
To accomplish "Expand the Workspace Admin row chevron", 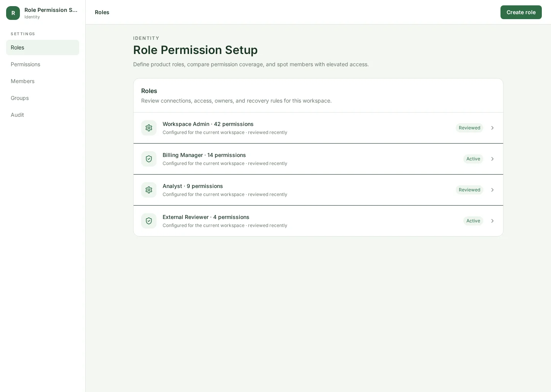I will coord(492,128).
